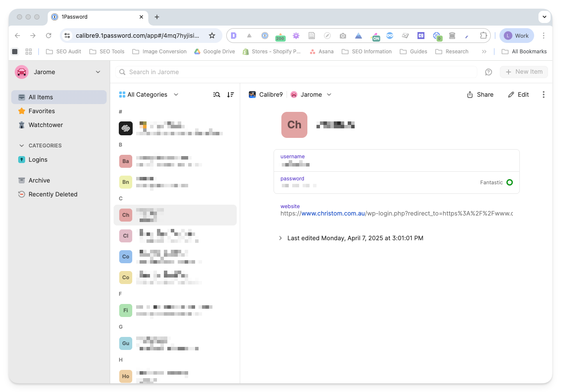Click the search-in-list magnifier icon
Screen dimensions: 561x392
[x=217, y=95]
